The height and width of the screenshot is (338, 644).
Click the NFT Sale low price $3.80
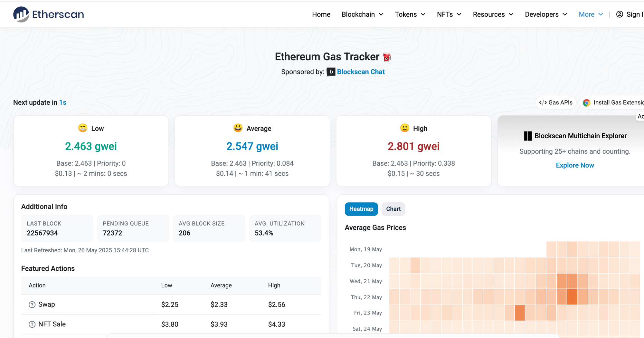click(170, 324)
